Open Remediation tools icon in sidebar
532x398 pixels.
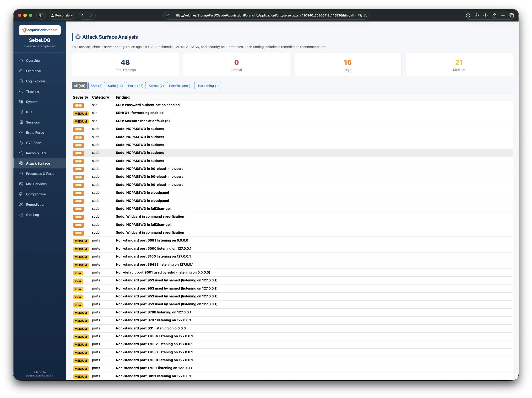click(21, 204)
